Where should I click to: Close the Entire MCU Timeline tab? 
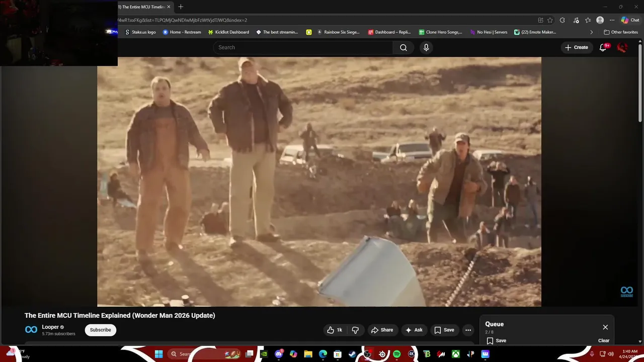[169, 7]
